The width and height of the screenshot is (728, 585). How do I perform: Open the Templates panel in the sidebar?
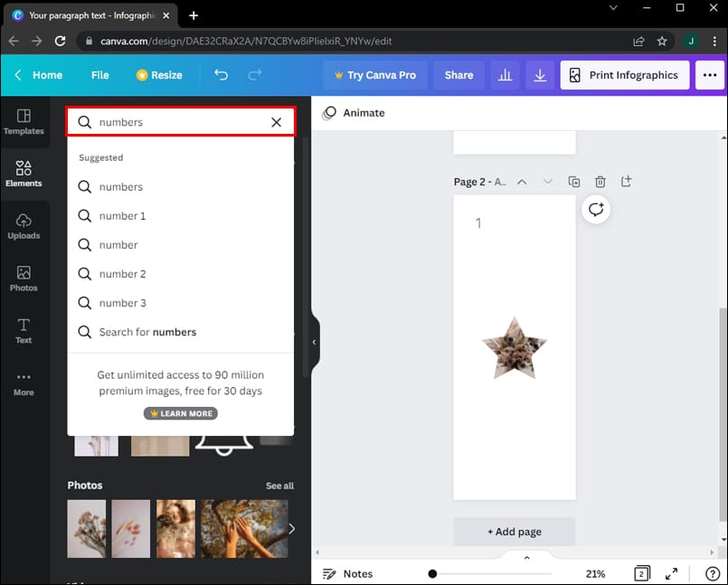(24, 123)
